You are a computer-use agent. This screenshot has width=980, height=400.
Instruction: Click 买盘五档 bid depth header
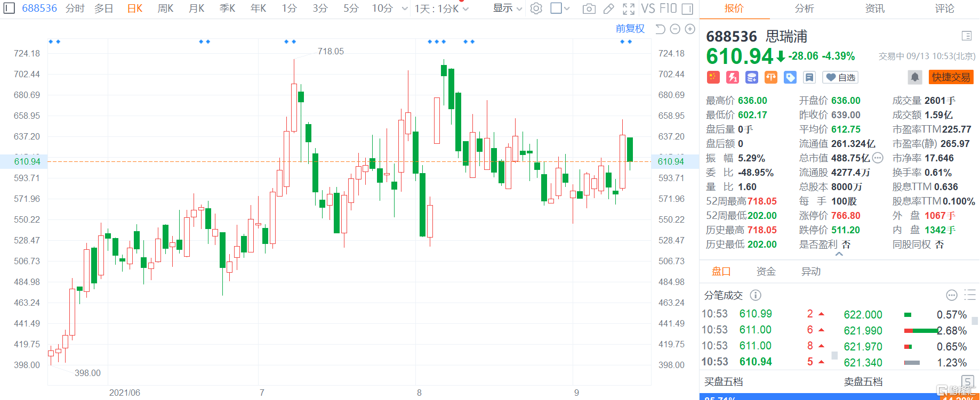click(724, 382)
